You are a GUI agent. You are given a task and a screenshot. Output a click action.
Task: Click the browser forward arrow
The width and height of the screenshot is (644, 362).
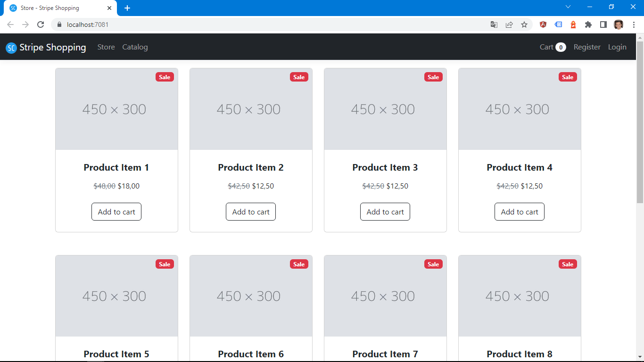[25, 25]
